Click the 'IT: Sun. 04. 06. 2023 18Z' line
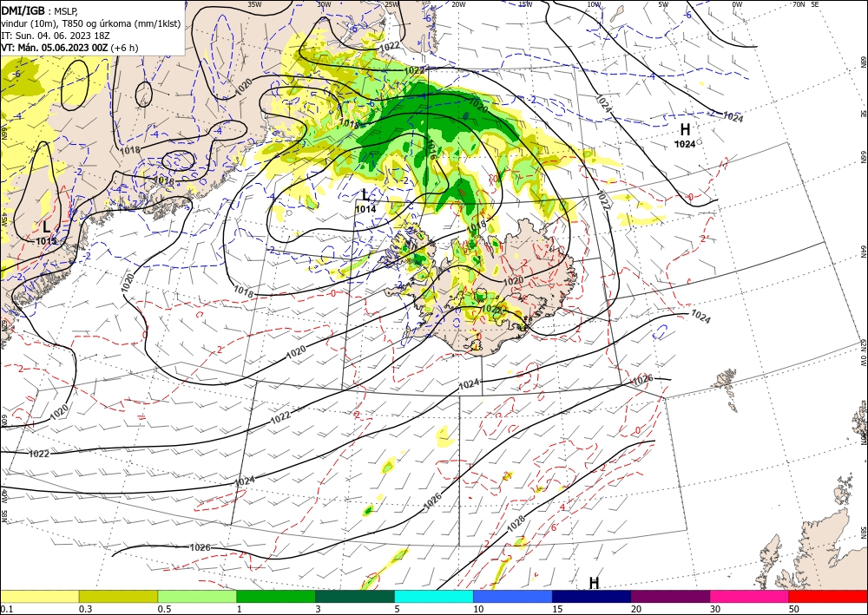868x615 pixels. click(54, 36)
